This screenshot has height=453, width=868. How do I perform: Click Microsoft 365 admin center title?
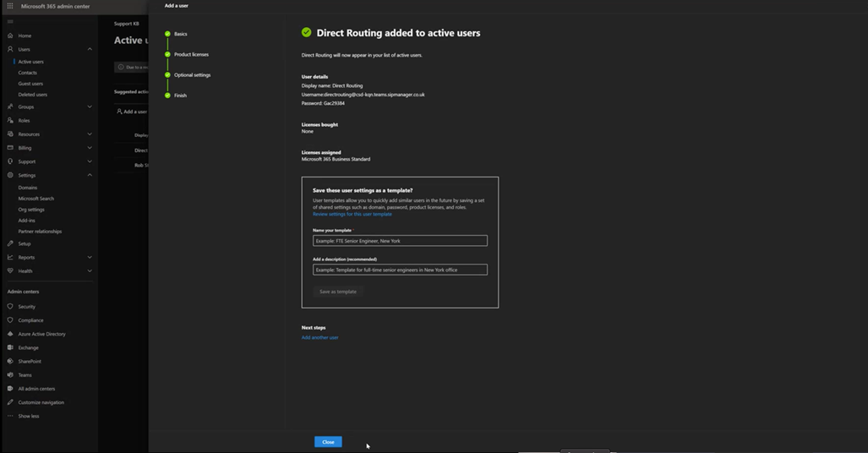click(x=55, y=6)
